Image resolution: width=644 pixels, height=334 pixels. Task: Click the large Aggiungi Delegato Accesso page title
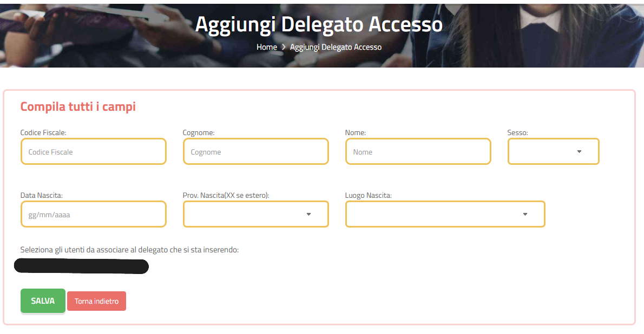click(319, 24)
